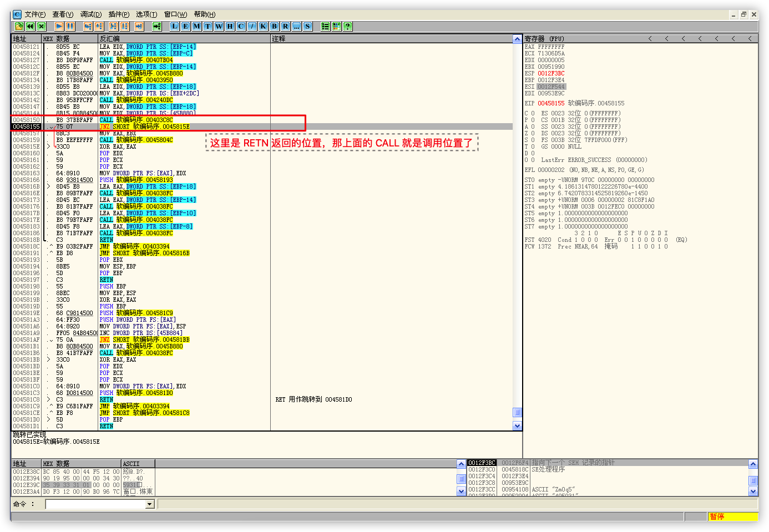Click into the 命令 command input field
The image size is (769, 532).
pos(95,504)
